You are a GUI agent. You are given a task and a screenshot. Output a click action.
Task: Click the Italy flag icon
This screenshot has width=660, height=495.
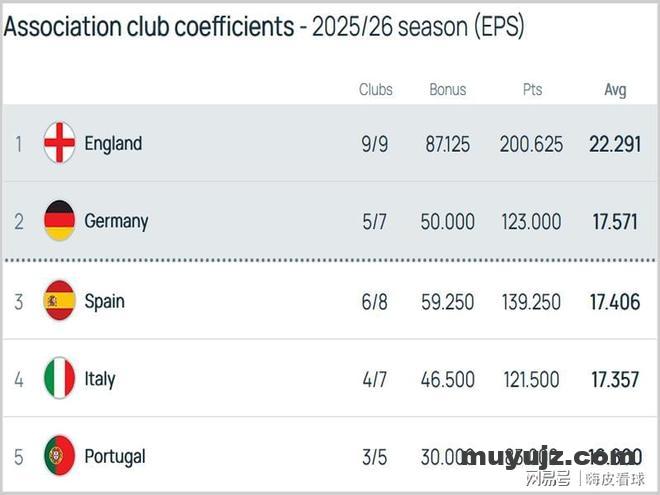[60, 379]
